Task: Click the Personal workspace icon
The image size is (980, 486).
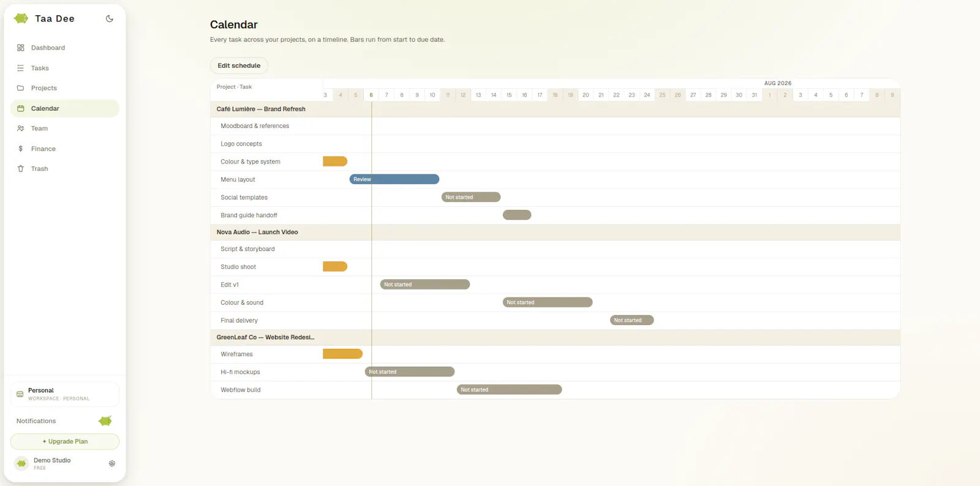Action: click(x=20, y=394)
